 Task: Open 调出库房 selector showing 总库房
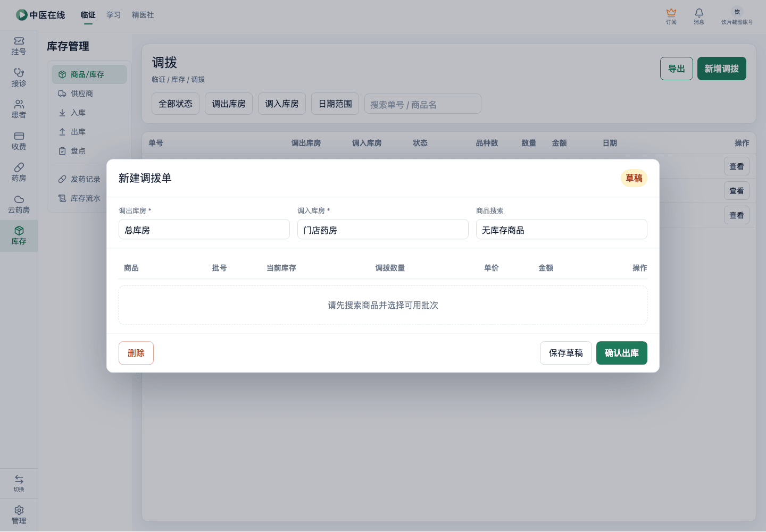(204, 230)
